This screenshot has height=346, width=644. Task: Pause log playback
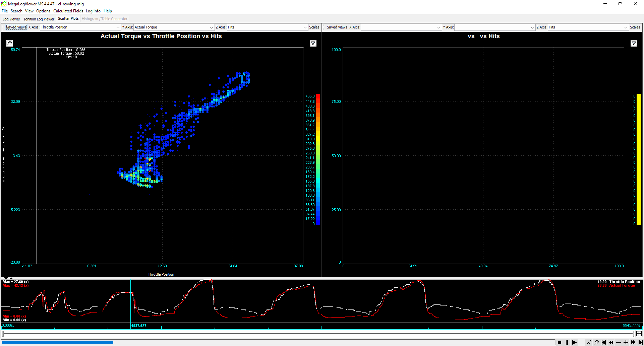(567, 342)
